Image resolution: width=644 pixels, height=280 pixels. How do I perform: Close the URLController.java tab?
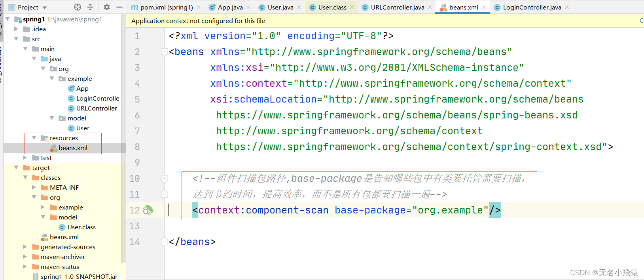point(430,7)
